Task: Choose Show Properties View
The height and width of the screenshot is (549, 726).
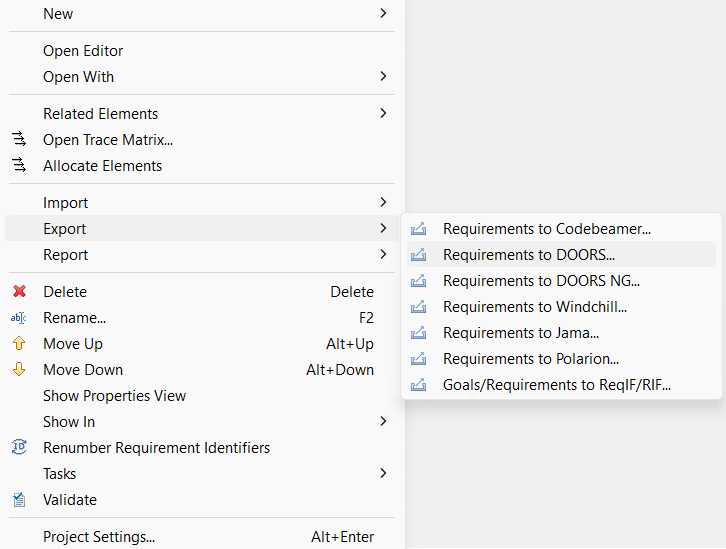Action: 114,396
